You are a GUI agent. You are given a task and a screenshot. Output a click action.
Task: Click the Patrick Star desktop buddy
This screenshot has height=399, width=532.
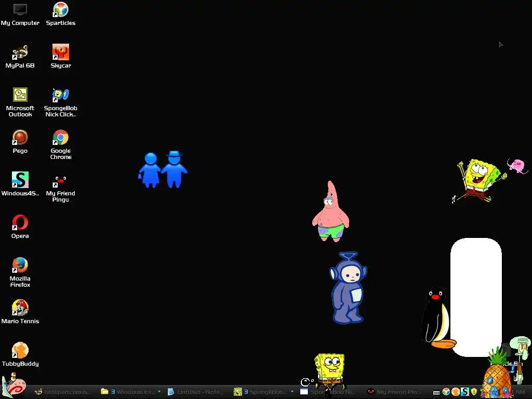pos(330,211)
